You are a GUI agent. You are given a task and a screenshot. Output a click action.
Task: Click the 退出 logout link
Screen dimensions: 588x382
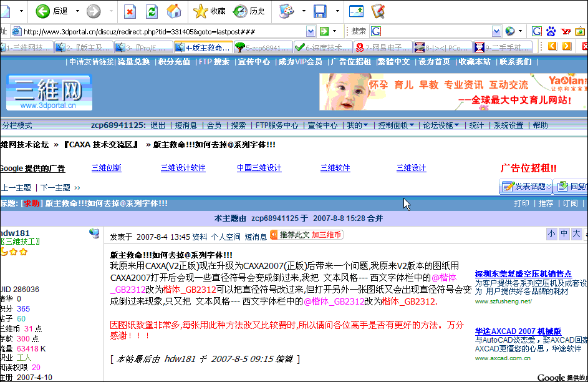tap(158, 125)
